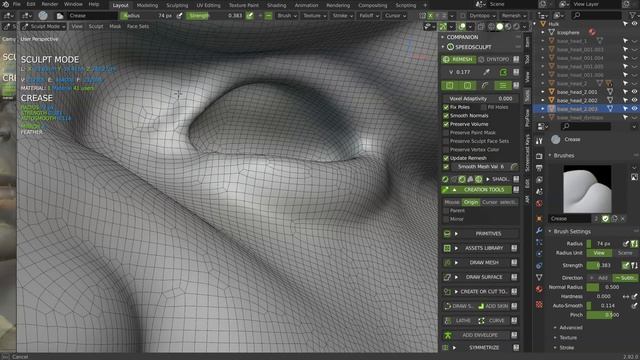Open the Window menu
The image size is (640, 360).
point(73,4)
